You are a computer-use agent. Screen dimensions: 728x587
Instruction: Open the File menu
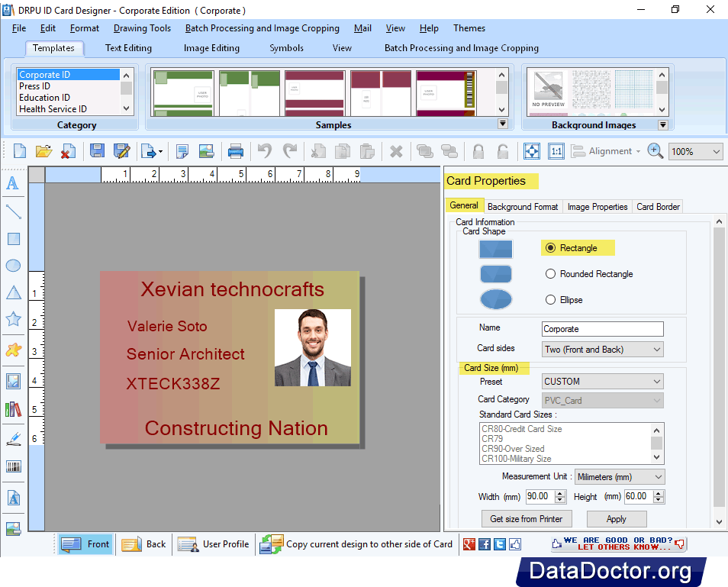coord(19,28)
